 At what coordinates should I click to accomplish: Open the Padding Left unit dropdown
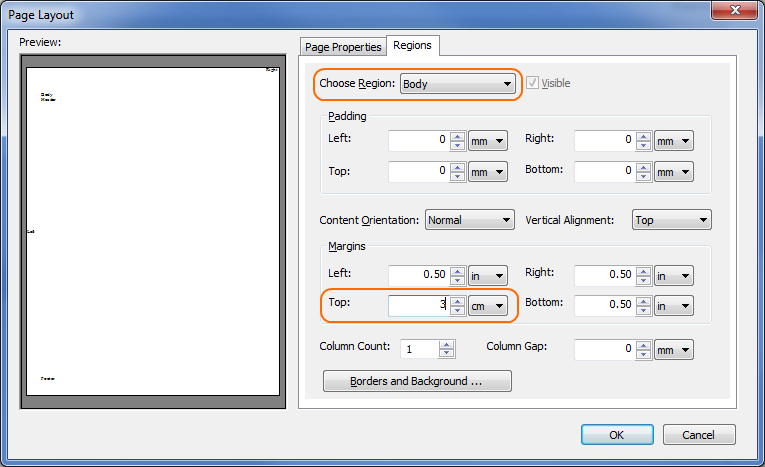click(488, 141)
